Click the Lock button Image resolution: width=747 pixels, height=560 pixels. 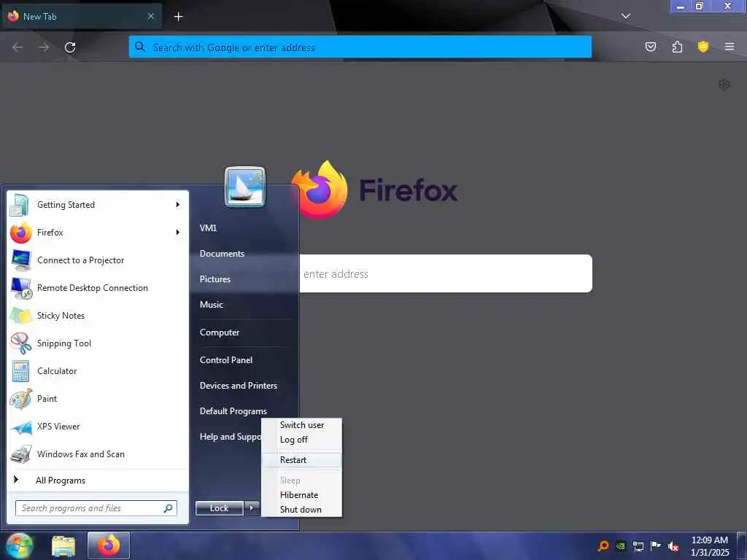click(219, 508)
